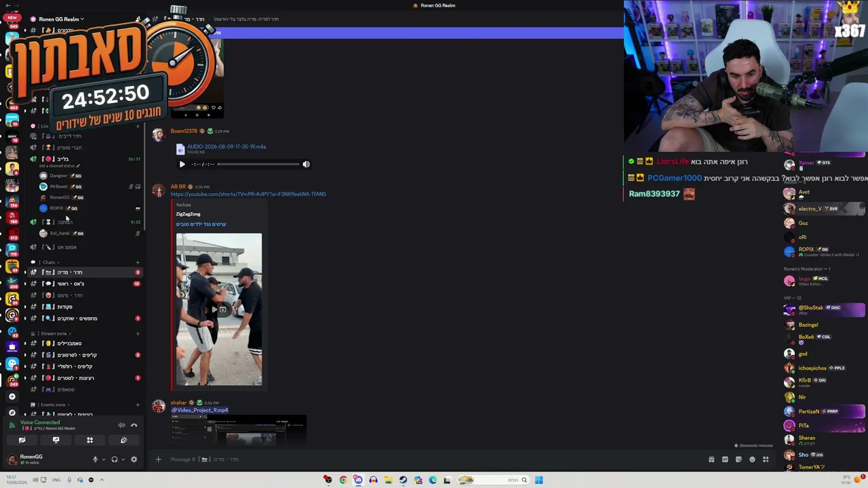Open the youtube.com/shorts link from AB BR
The width and height of the screenshot is (868, 488).
(248, 195)
